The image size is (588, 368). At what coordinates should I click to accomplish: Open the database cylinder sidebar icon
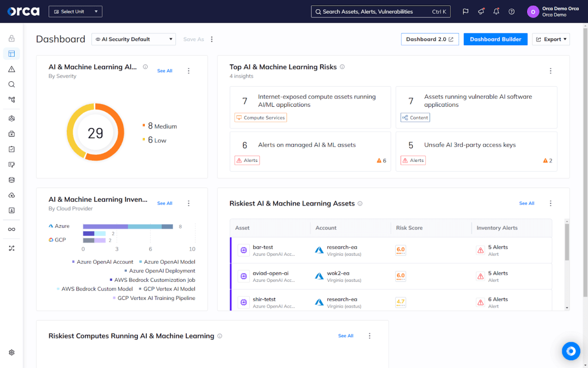pos(11,180)
